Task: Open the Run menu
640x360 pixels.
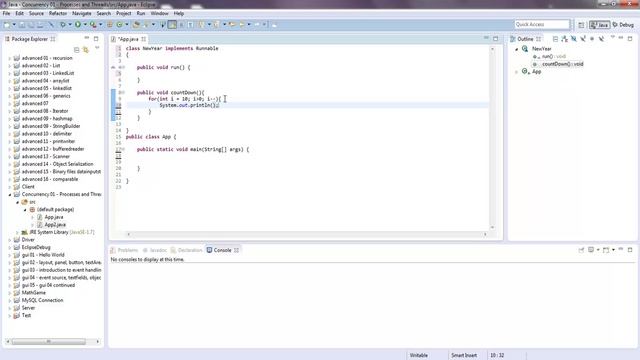Action: point(141,13)
